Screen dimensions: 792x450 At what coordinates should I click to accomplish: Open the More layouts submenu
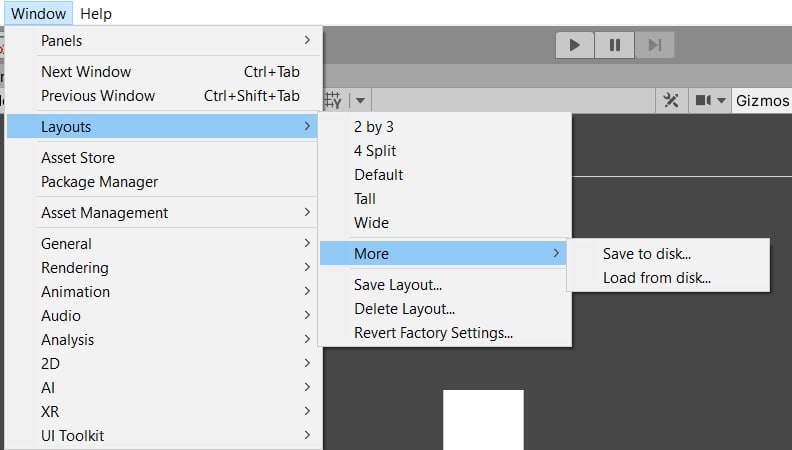443,253
